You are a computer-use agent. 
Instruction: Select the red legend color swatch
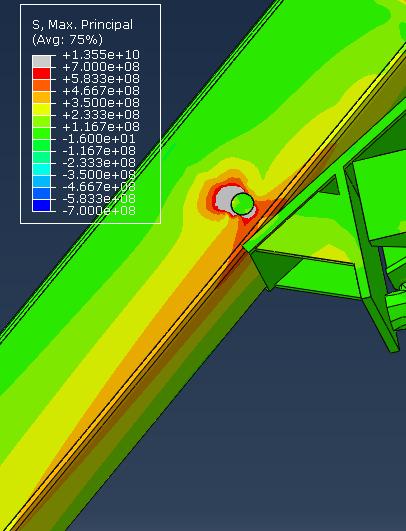click(x=41, y=73)
